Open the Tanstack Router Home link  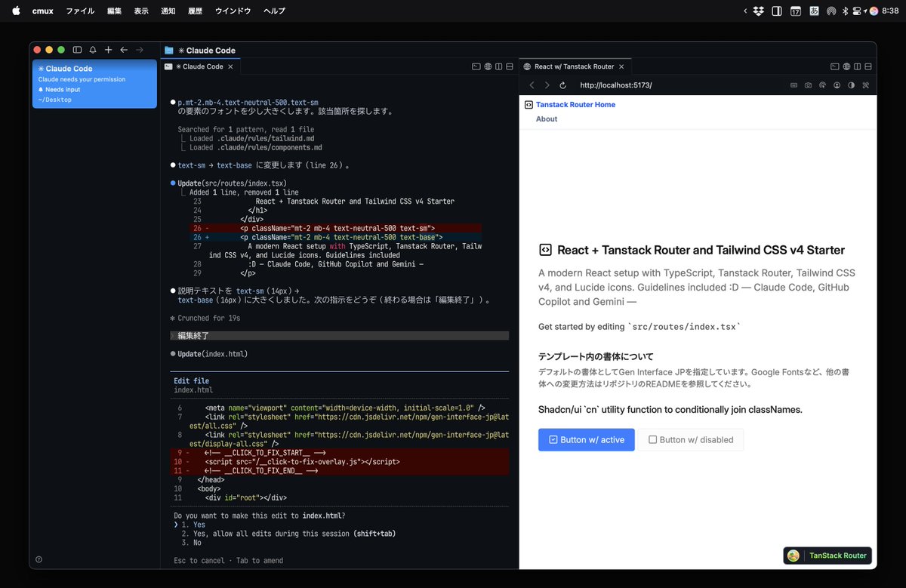pos(575,105)
